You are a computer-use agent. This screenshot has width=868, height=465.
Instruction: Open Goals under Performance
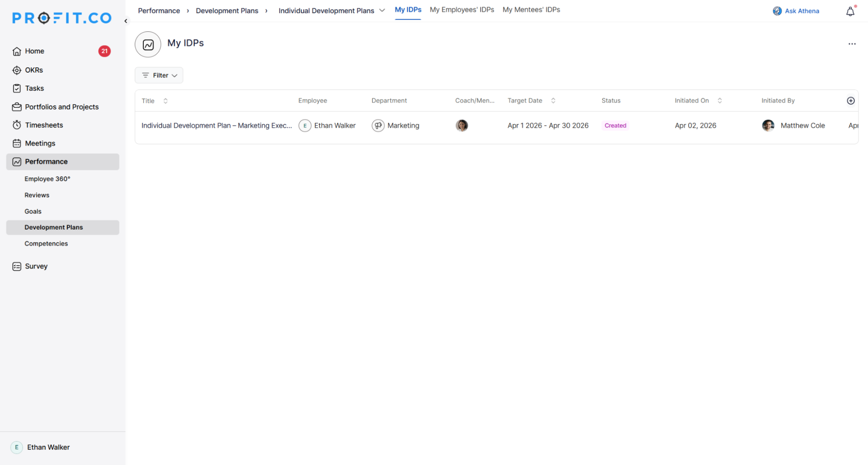pyautogui.click(x=33, y=212)
